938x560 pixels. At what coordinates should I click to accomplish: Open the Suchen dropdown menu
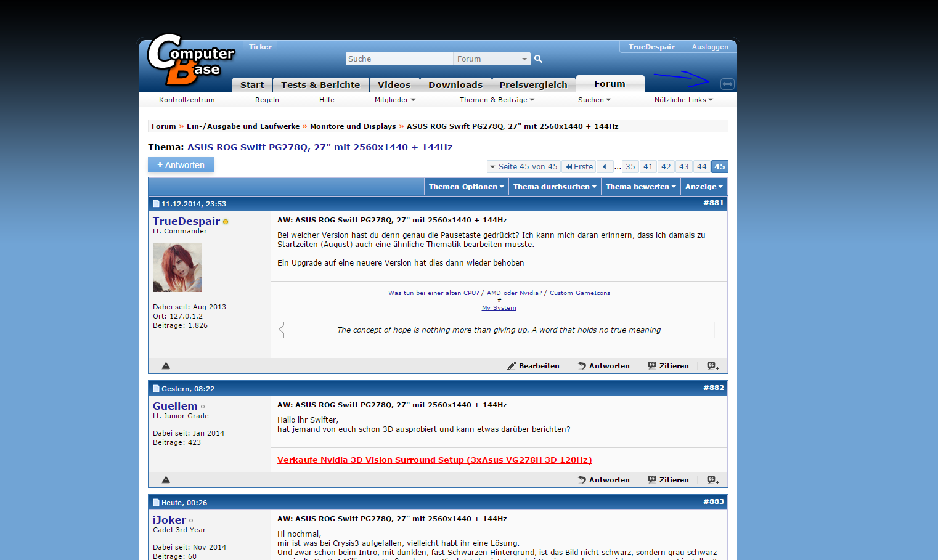[x=594, y=100]
